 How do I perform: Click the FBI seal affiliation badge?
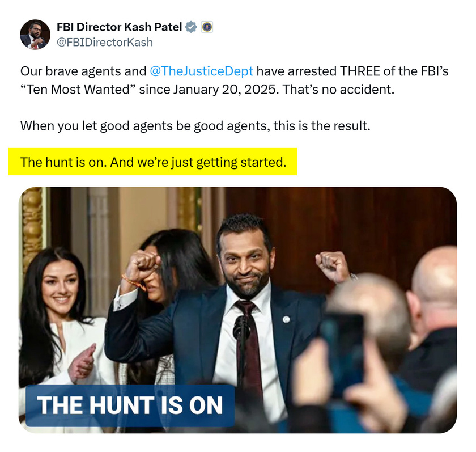tap(207, 27)
